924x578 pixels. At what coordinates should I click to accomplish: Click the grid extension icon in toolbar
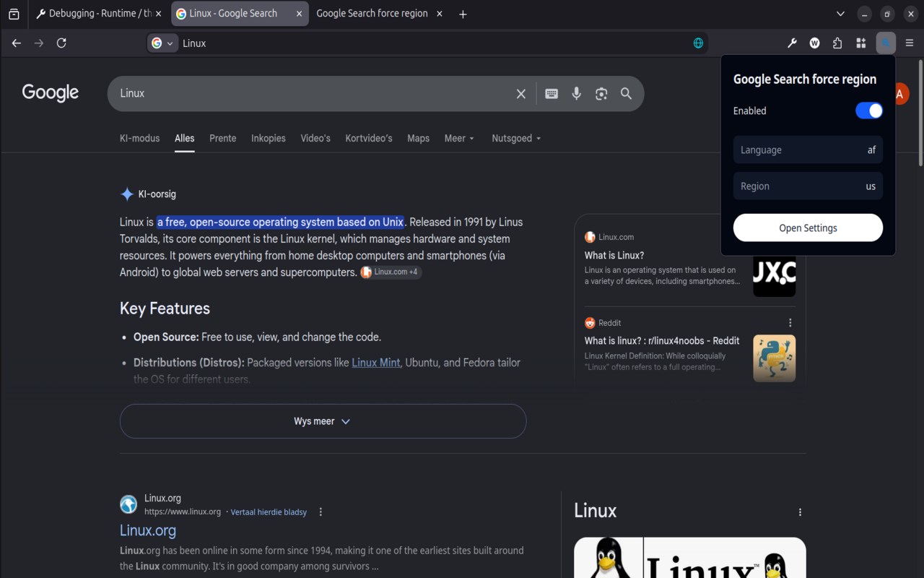[860, 43]
